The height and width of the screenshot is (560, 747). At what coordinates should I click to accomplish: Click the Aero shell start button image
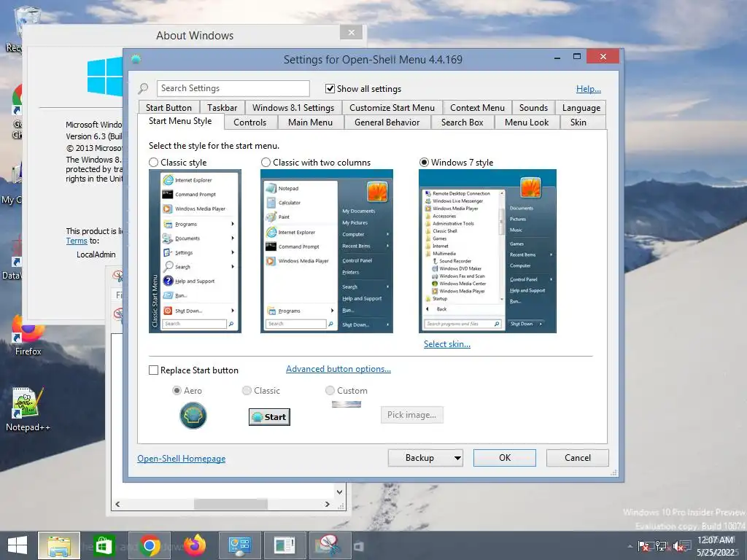click(x=193, y=415)
